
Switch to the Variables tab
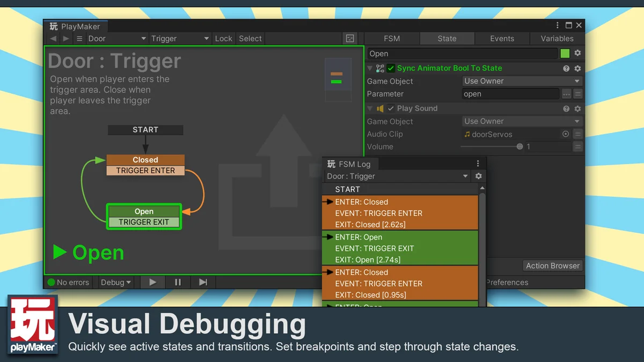557,39
